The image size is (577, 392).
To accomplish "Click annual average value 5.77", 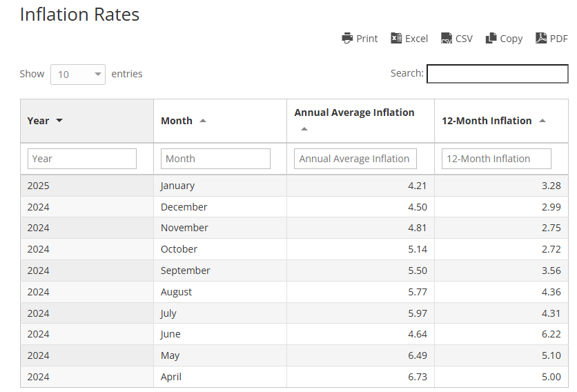I will (418, 292).
